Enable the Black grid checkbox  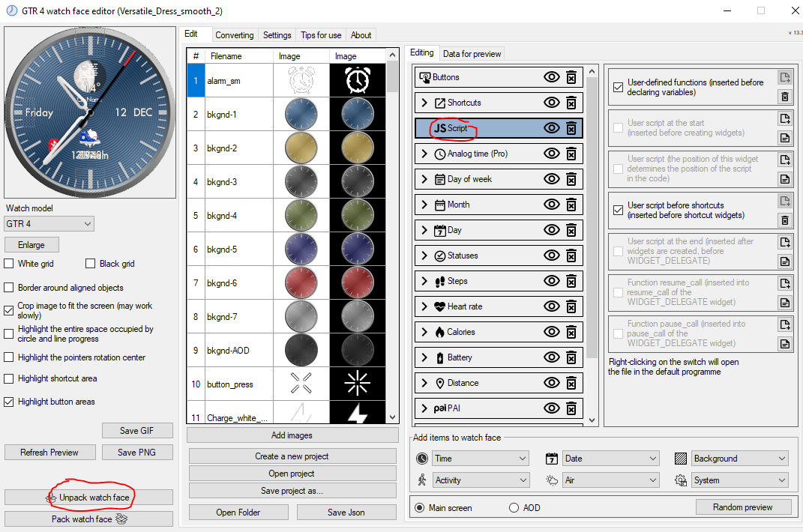[91, 264]
